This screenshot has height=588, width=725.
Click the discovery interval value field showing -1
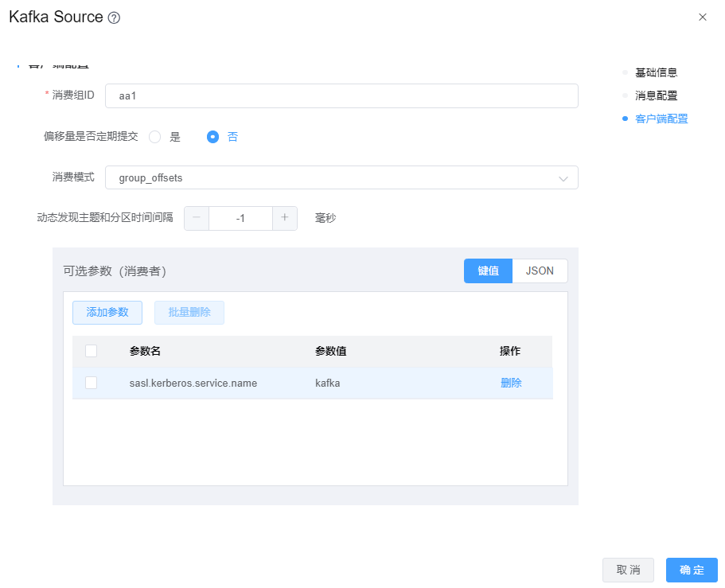[240, 218]
